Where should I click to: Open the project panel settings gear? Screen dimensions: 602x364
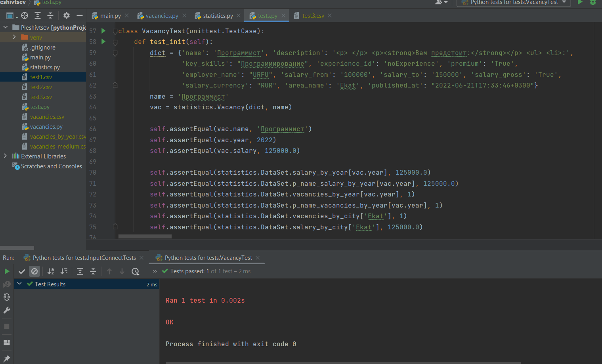66,15
